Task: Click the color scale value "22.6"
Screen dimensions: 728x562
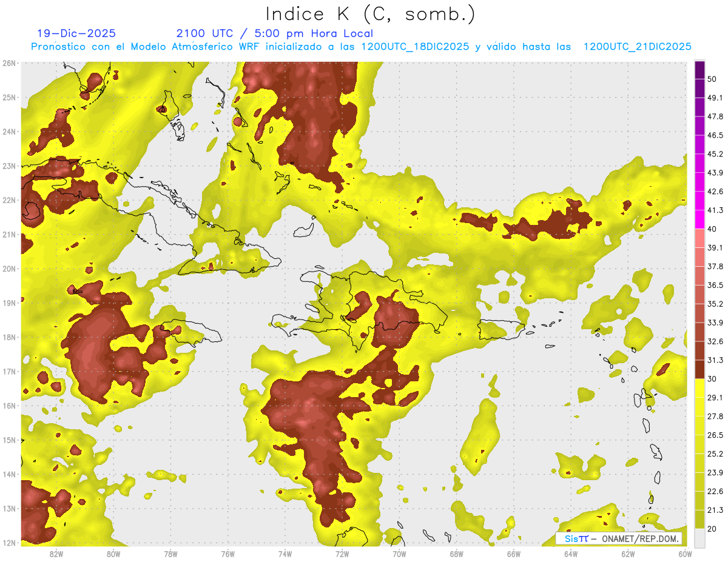Action: (x=715, y=492)
